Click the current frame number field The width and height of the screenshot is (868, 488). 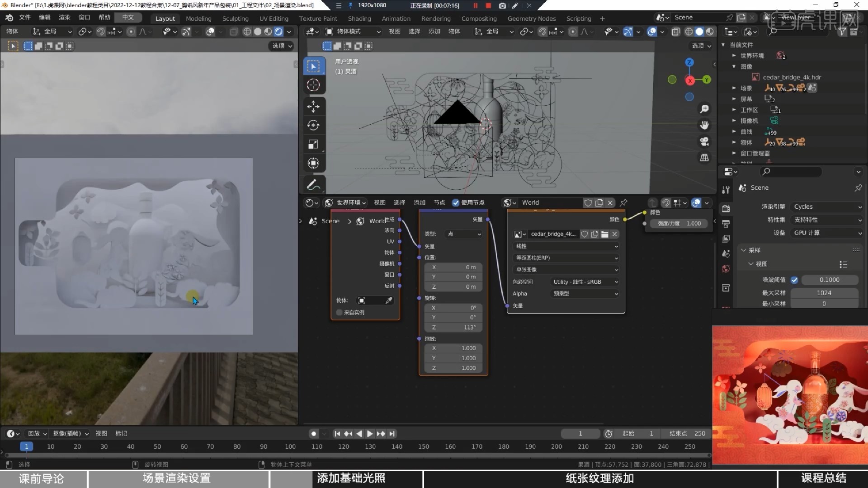coord(580,434)
